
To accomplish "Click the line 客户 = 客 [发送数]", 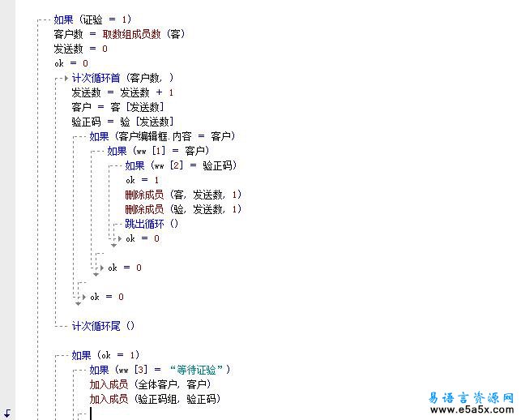I will [x=118, y=107].
